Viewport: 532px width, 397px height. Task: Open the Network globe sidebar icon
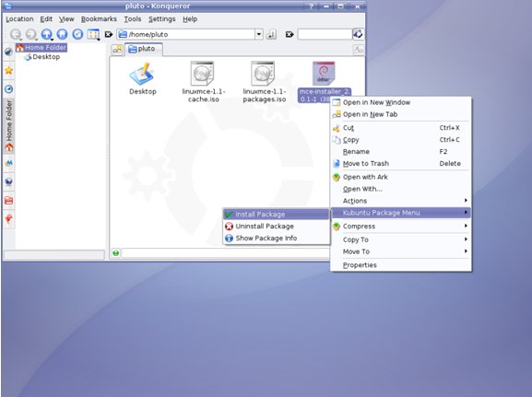click(8, 181)
